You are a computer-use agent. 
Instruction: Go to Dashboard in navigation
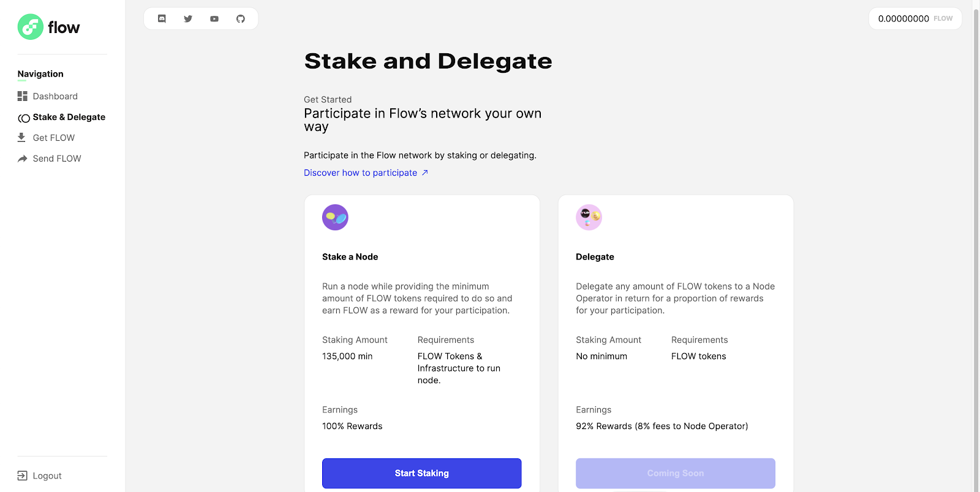click(55, 96)
